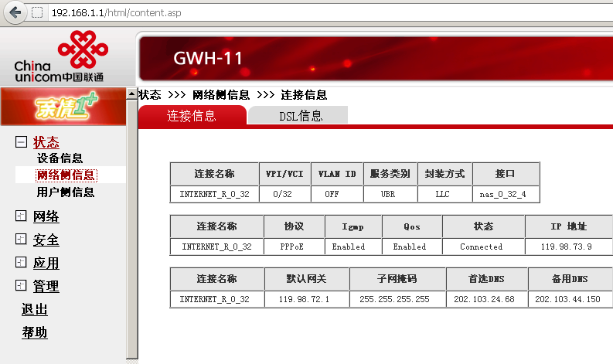Click the 退出 logout link
The image size is (613, 364).
point(35,310)
